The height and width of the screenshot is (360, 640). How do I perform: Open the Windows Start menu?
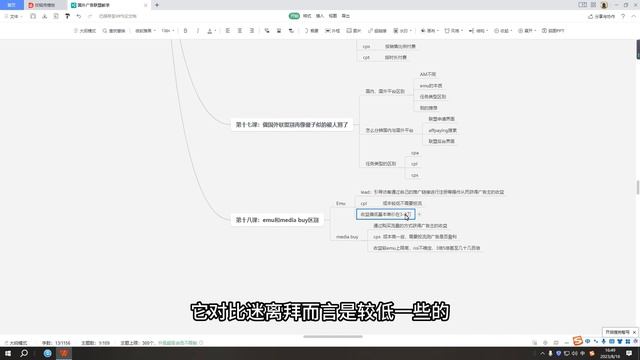tap(8, 353)
